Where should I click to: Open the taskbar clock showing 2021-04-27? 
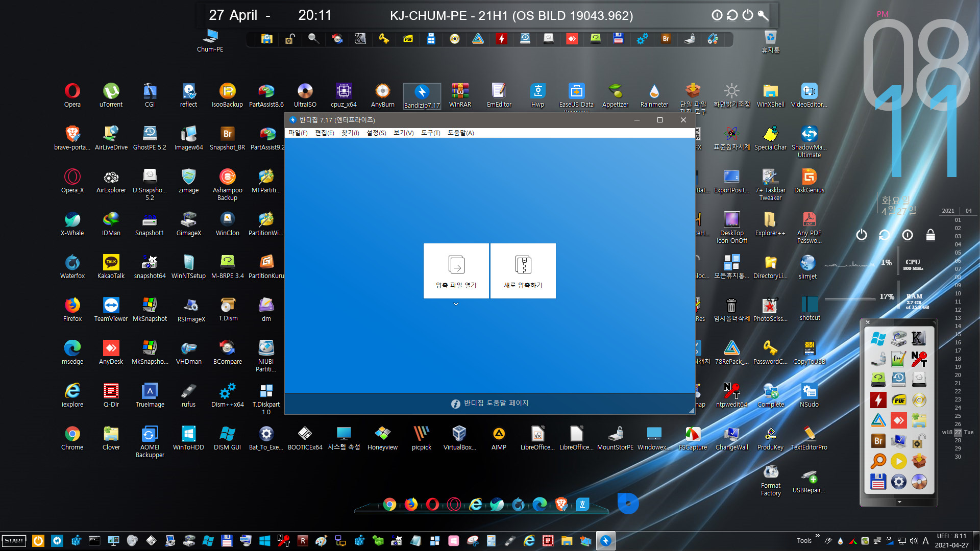(951, 541)
